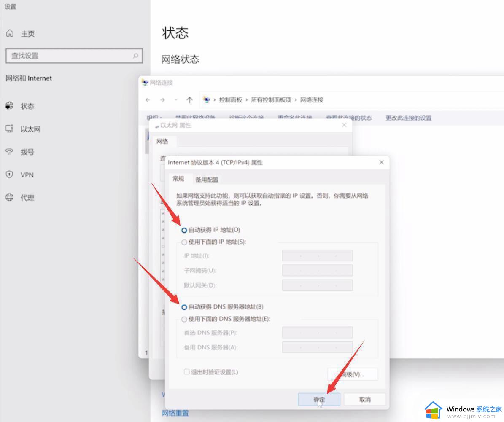This screenshot has width=504, height=422.
Task: Open the Settings home page icon
Action: coord(10,33)
